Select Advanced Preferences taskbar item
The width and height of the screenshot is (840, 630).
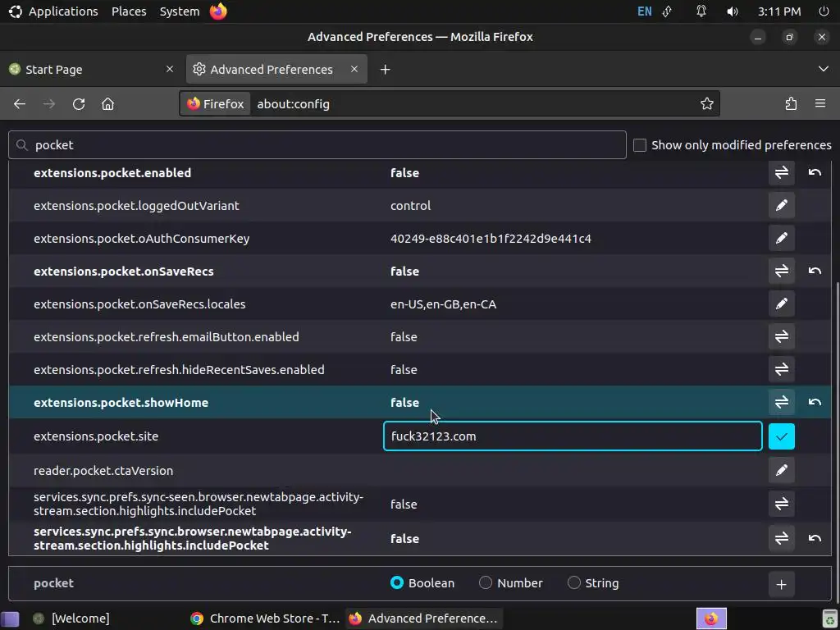(423, 619)
